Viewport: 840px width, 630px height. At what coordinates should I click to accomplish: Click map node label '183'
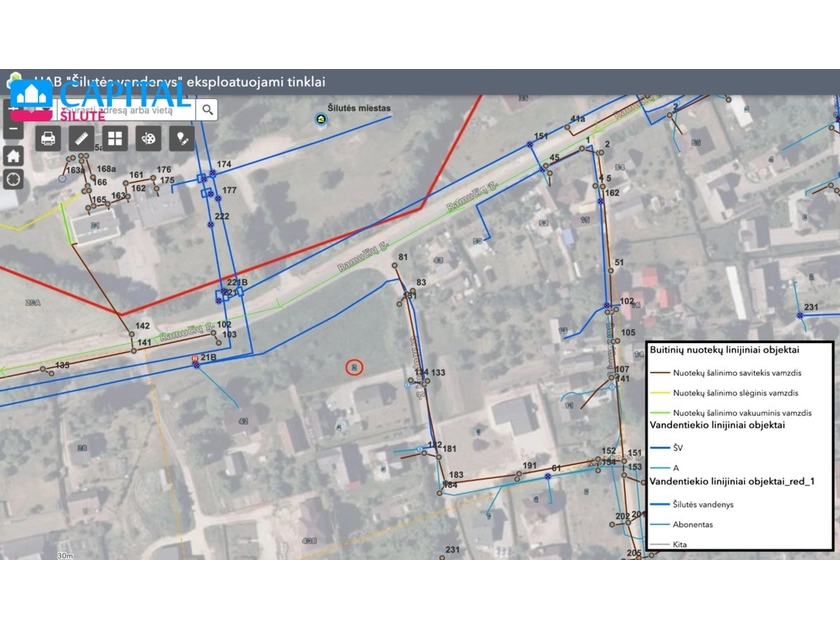[456, 475]
